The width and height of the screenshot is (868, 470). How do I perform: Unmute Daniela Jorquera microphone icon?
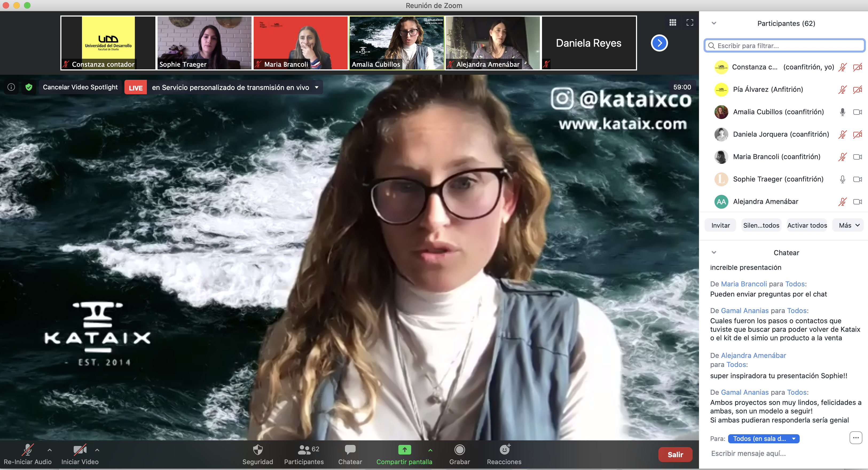click(842, 135)
